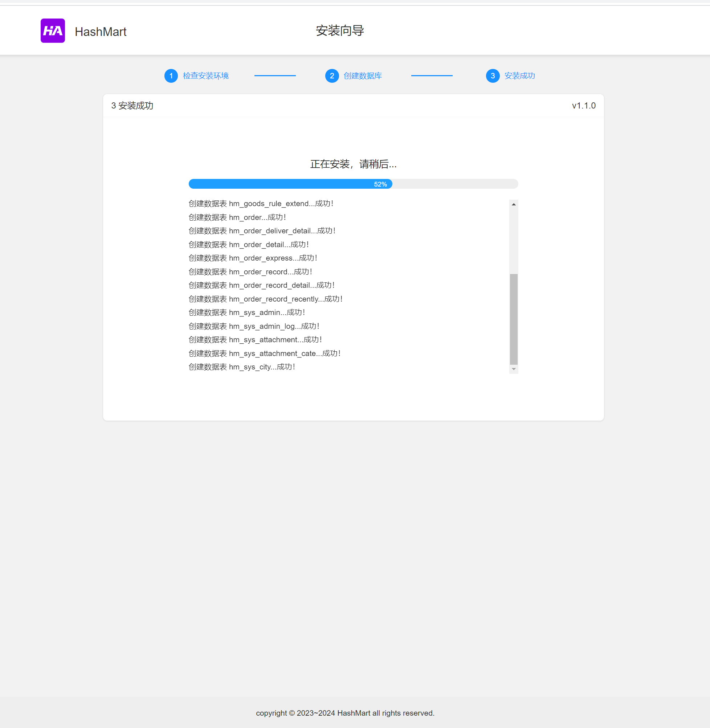Click step 1 circle icon
This screenshot has height=728, width=710.
171,76
